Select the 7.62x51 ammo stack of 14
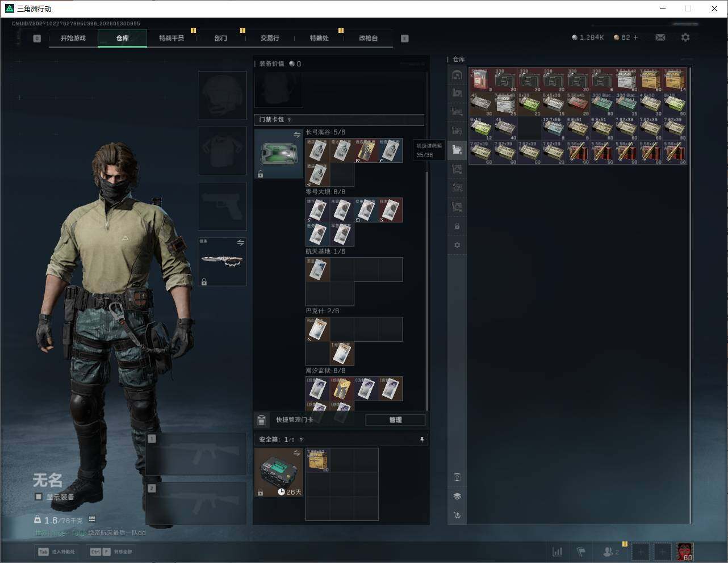This screenshot has height=563, width=728. 675,80
